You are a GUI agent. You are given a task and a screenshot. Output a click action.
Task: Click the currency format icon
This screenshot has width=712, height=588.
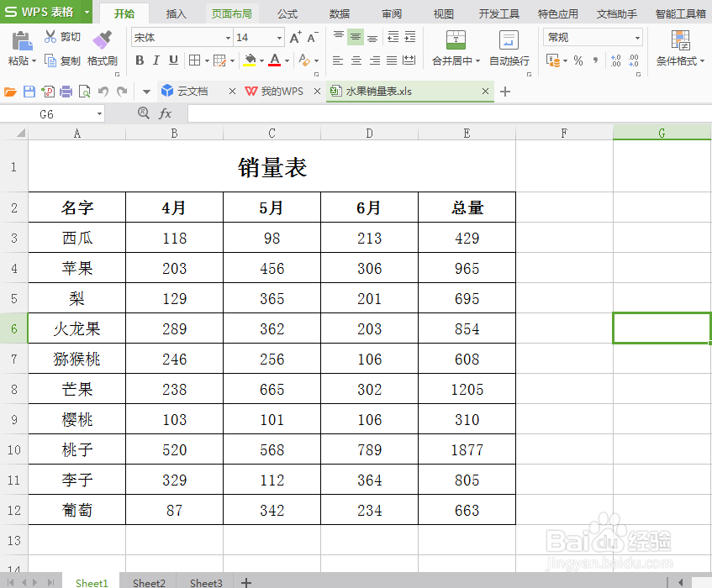pos(552,60)
